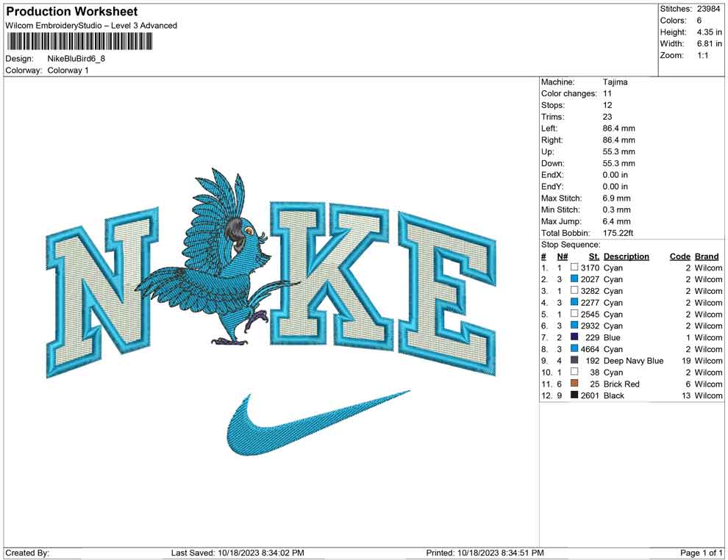Click the 'Code' column header
This screenshot has height=560, width=728.
[679, 256]
